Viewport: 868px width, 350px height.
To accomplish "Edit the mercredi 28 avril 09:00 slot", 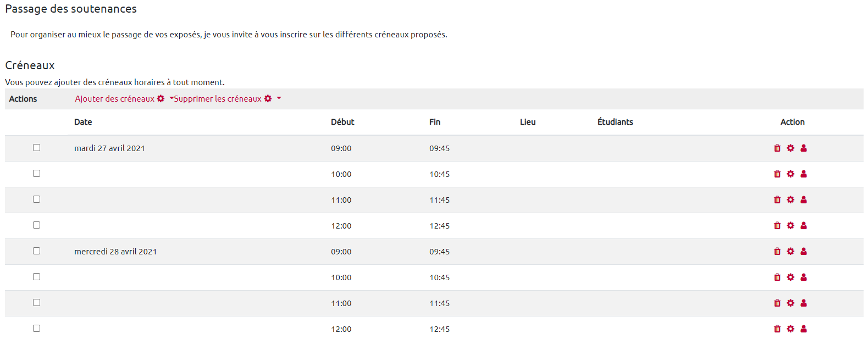I will tap(790, 252).
